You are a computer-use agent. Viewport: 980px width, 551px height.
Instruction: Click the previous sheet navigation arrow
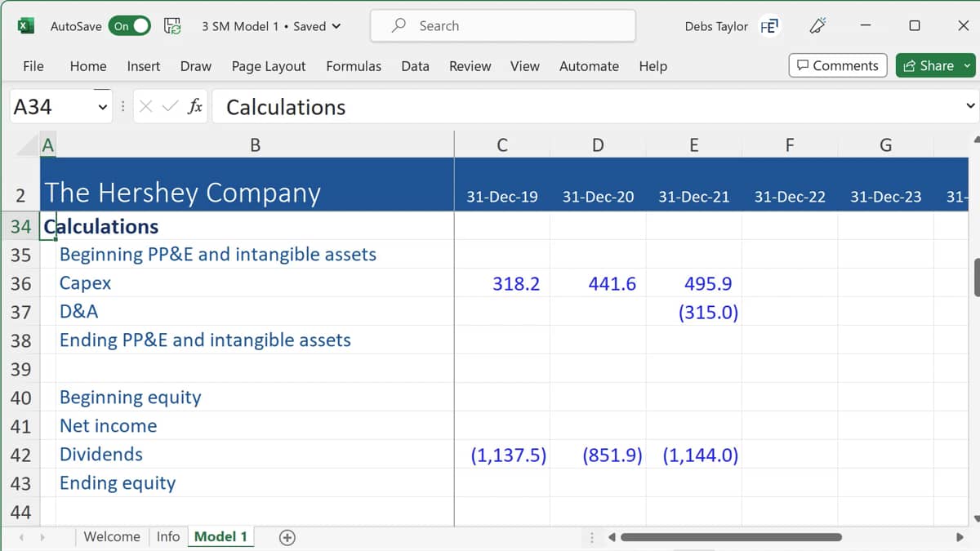pyautogui.click(x=21, y=537)
